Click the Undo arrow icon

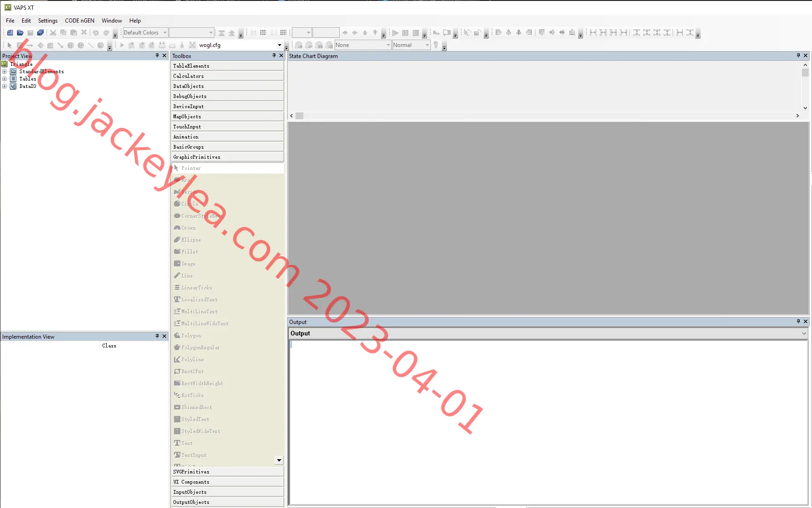tap(96, 33)
